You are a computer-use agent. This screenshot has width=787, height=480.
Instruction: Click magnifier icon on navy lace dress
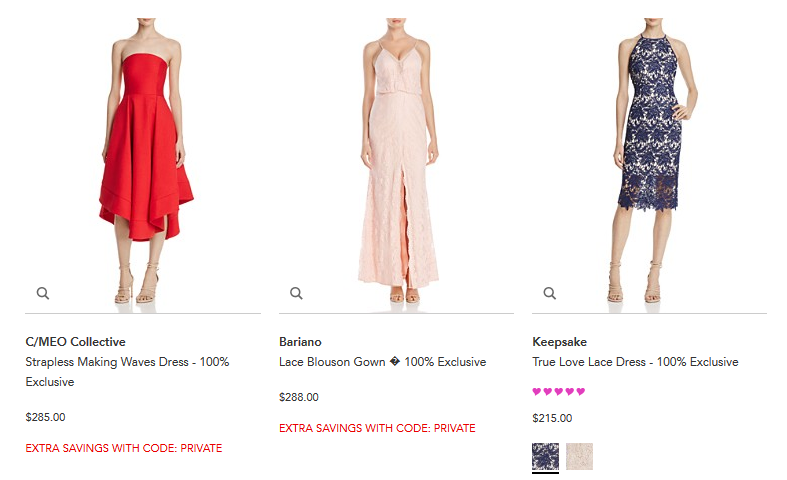(x=550, y=293)
